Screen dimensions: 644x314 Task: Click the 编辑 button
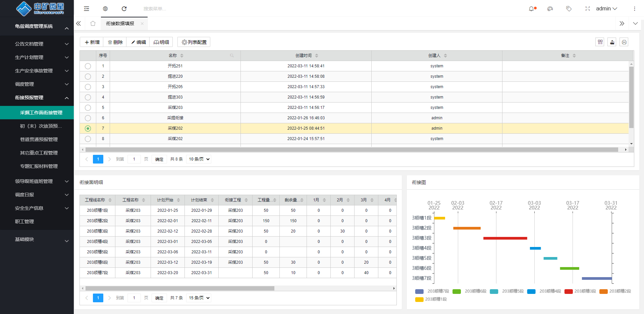tap(138, 42)
